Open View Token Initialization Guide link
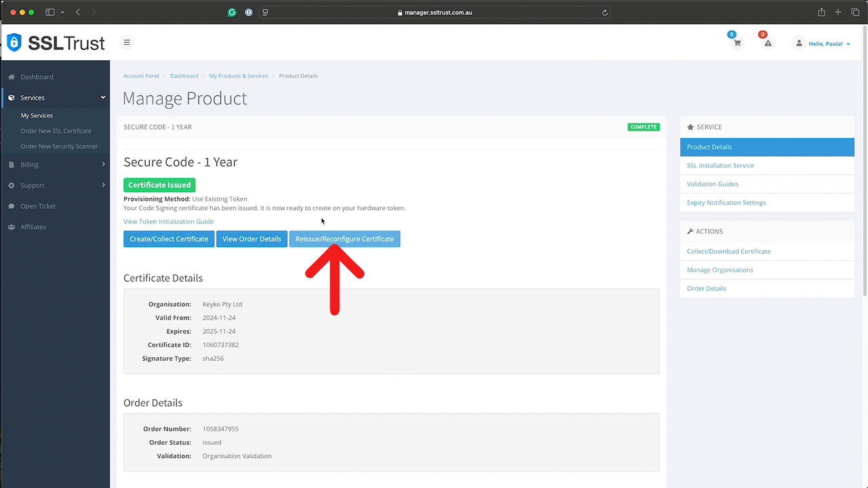The width and height of the screenshot is (868, 488). 168,222
